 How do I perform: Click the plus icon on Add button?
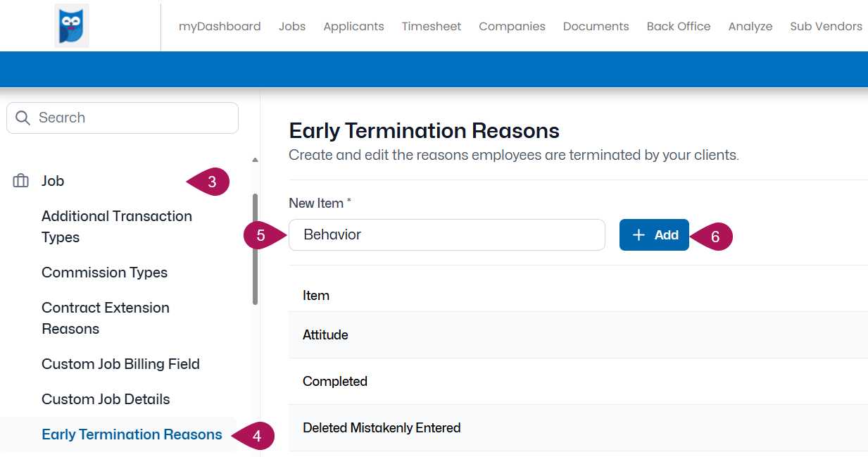[639, 235]
